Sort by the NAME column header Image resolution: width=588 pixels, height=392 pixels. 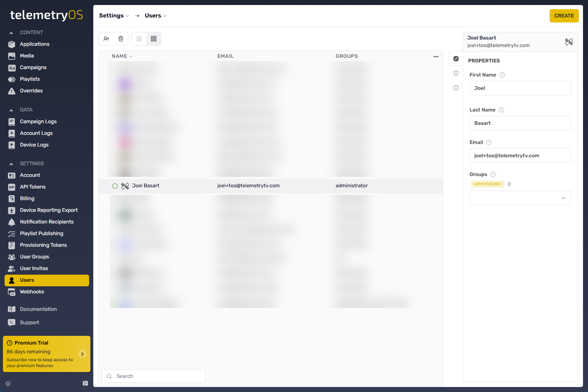(122, 56)
